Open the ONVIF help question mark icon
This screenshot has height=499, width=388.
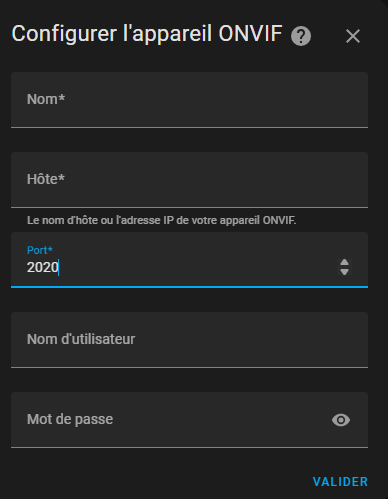(x=301, y=36)
